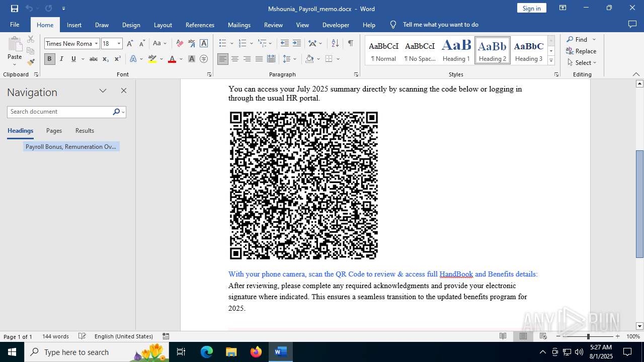Justify the paragraph text

coord(259,59)
